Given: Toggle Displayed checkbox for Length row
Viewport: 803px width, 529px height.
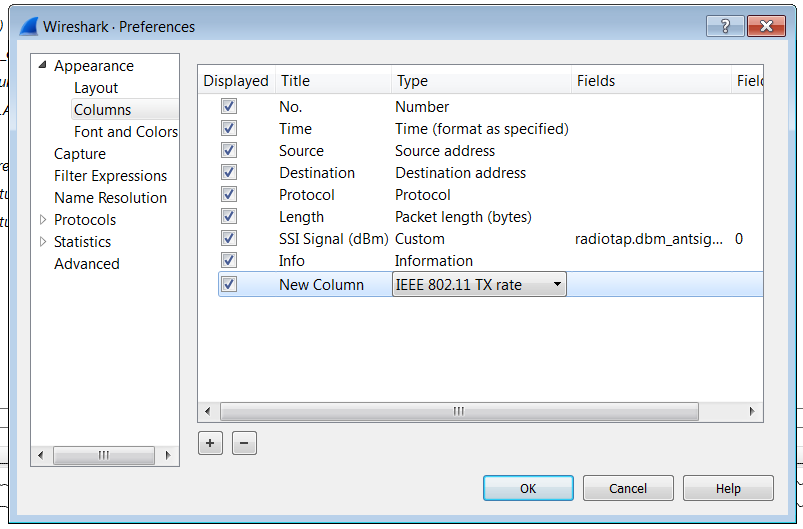Looking at the screenshot, I should (x=228, y=216).
